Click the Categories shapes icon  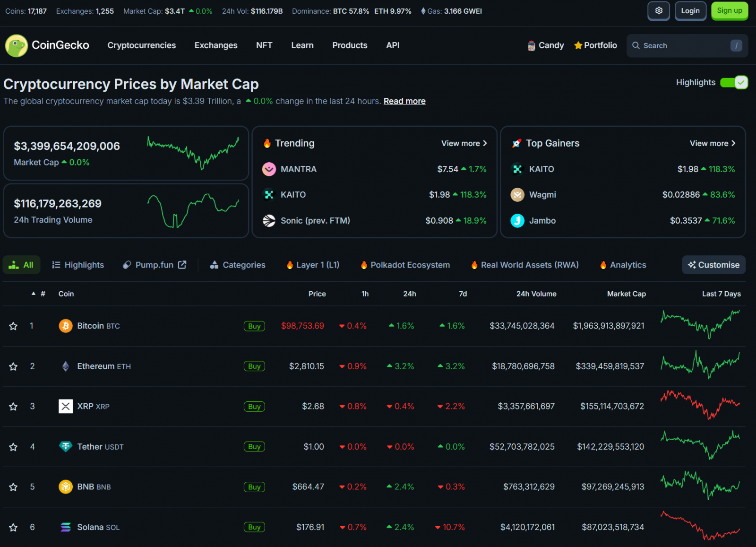click(x=214, y=265)
